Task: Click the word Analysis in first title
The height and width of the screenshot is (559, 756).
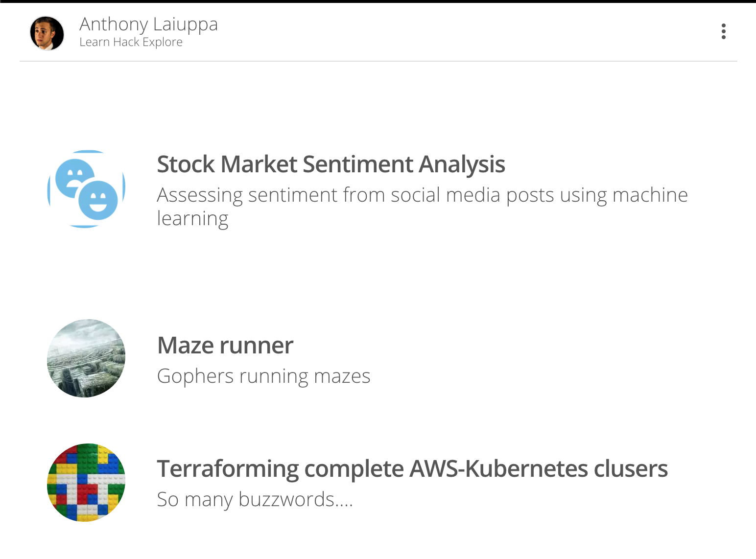Action: (x=462, y=164)
